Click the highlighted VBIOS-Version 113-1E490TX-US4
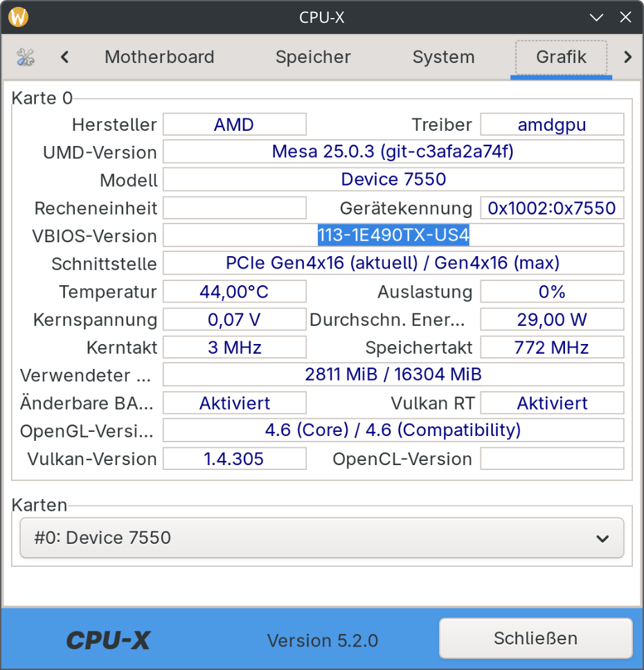The height and width of the screenshot is (670, 644). click(x=393, y=235)
